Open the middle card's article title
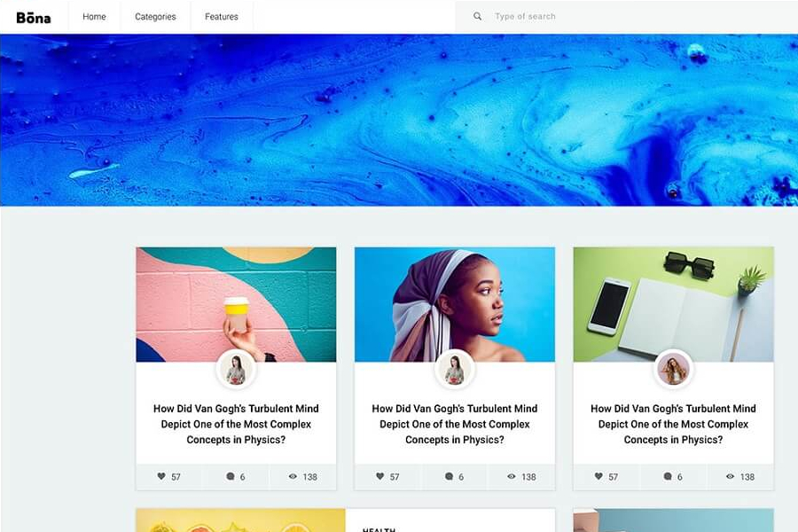Screen dimensions: 798x532 pyautogui.click(x=455, y=424)
